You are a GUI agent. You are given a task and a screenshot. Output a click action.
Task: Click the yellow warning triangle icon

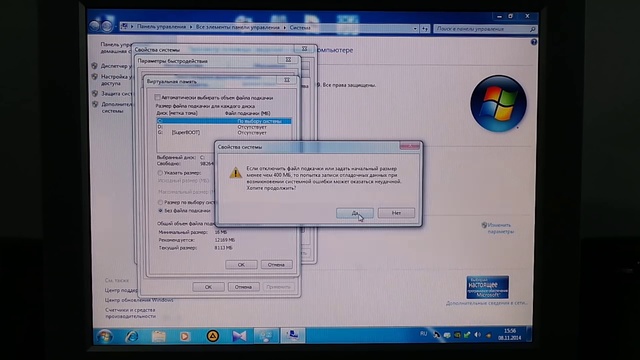click(236, 173)
